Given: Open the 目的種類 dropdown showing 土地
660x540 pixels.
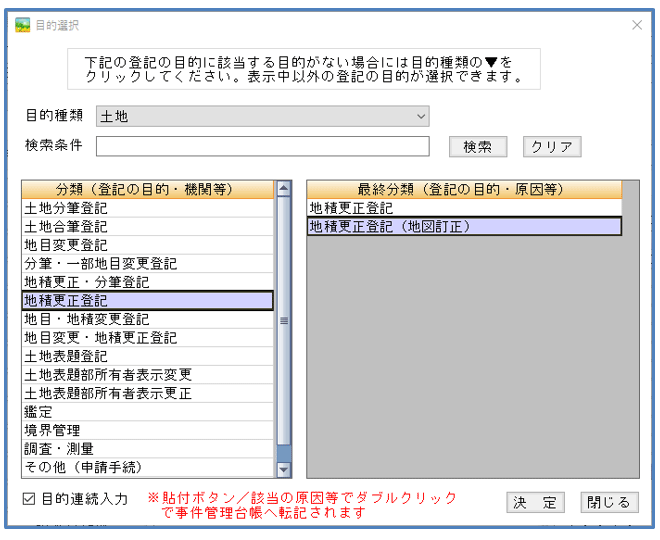Looking at the screenshot, I should (262, 117).
